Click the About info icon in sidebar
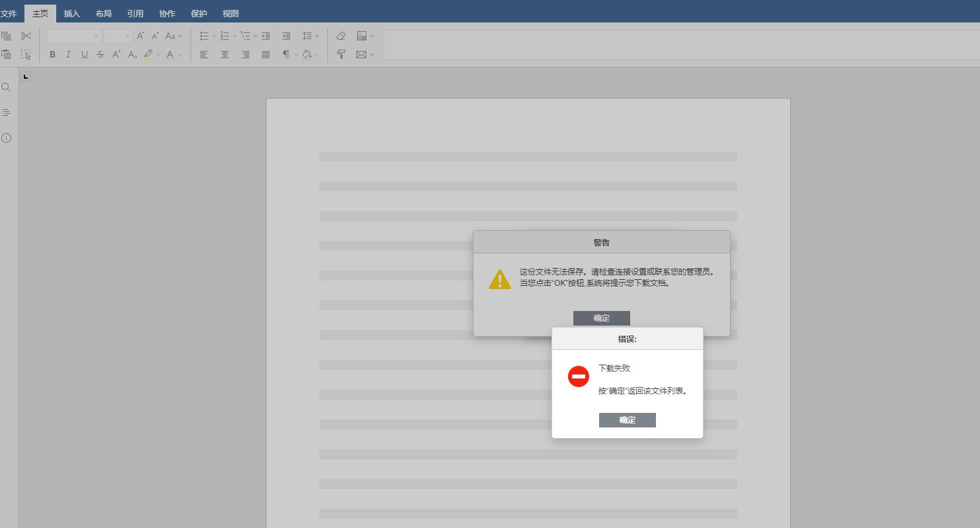Image resolution: width=980 pixels, height=528 pixels. tap(6, 138)
